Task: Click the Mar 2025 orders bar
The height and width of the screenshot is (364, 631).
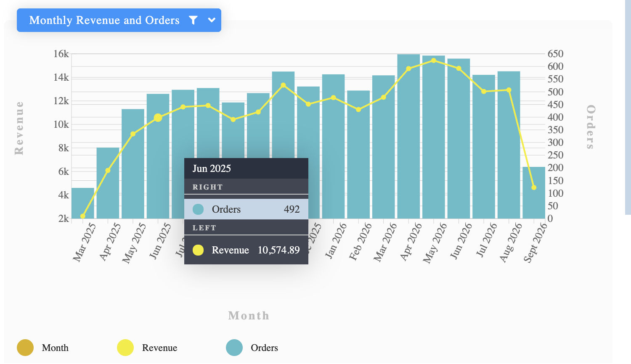Action: pos(83,203)
